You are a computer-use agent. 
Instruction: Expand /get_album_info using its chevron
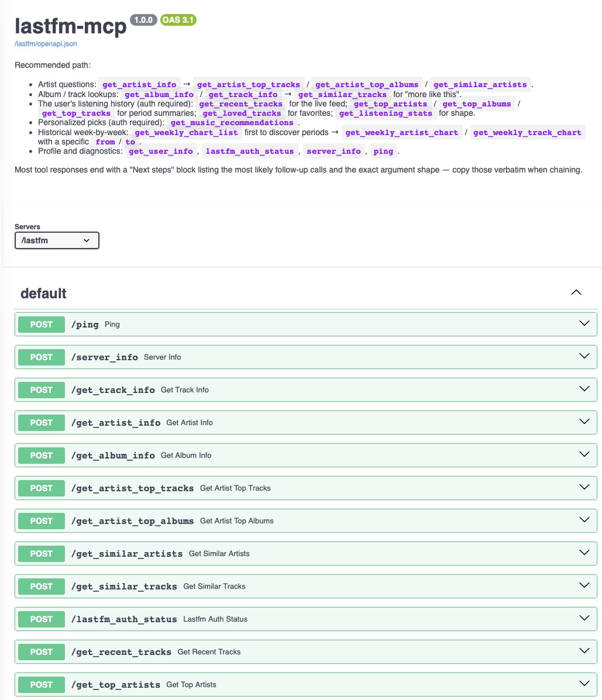coord(584,454)
